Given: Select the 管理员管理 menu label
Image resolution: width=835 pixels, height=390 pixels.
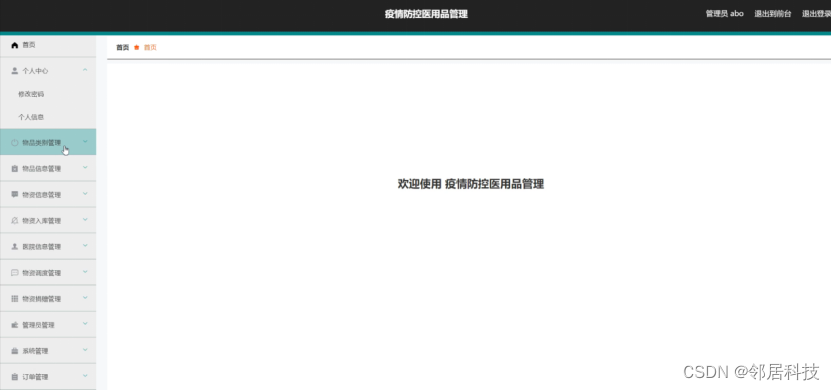Looking at the screenshot, I should click(x=38, y=325).
